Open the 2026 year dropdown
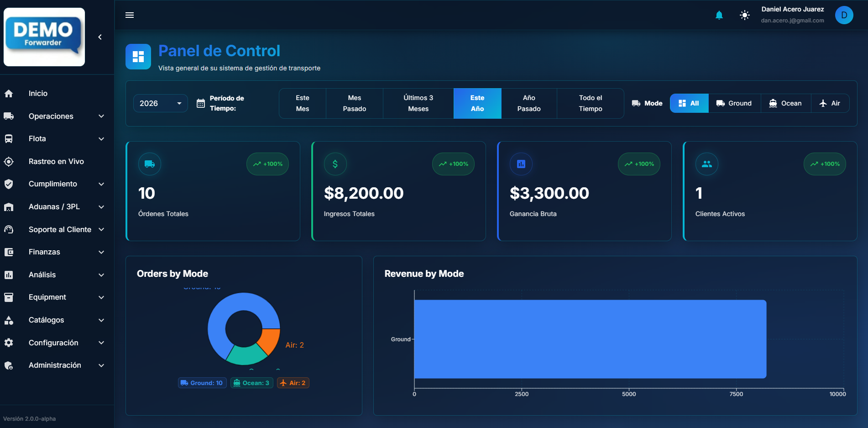 [x=160, y=103]
